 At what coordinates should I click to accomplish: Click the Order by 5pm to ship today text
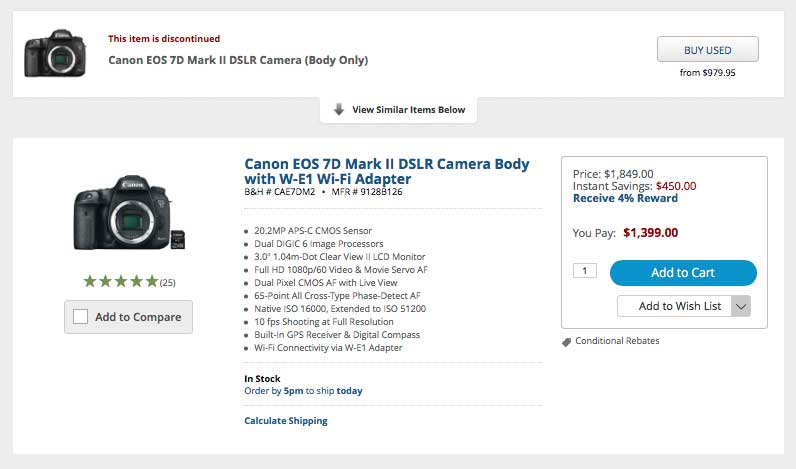(303, 391)
